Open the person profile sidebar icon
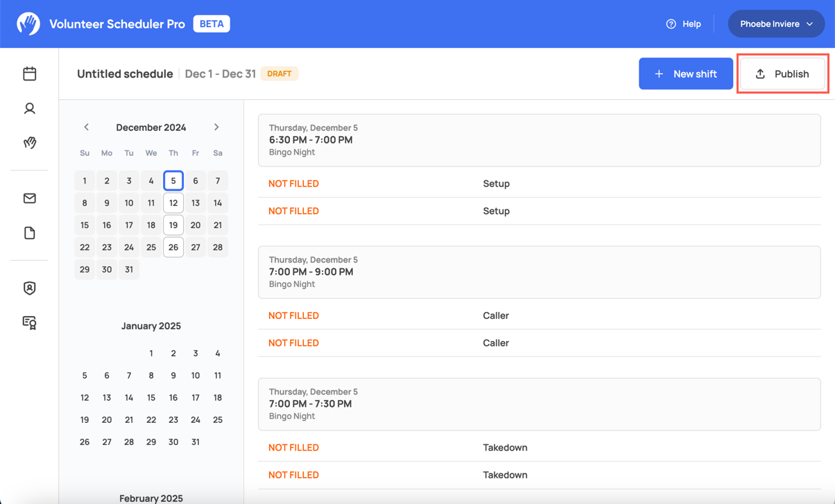Screen dimensions: 835x504 (x=29, y=108)
